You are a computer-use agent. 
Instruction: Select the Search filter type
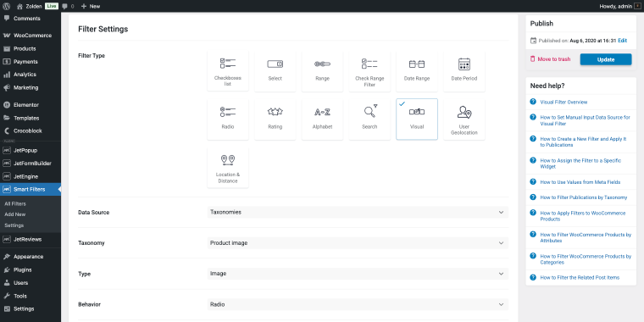(x=369, y=119)
